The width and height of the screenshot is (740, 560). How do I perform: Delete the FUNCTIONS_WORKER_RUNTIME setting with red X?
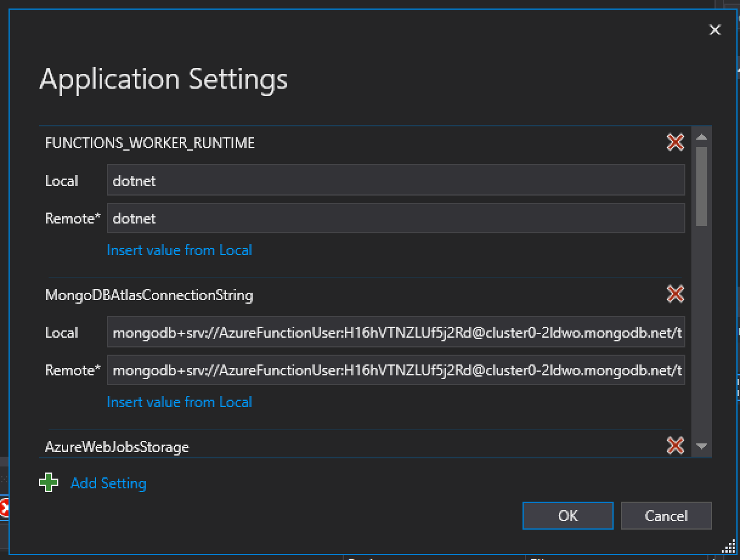675,143
